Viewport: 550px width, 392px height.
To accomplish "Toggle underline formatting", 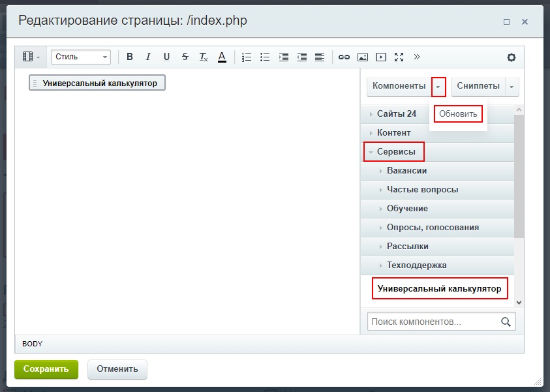I will coord(166,57).
